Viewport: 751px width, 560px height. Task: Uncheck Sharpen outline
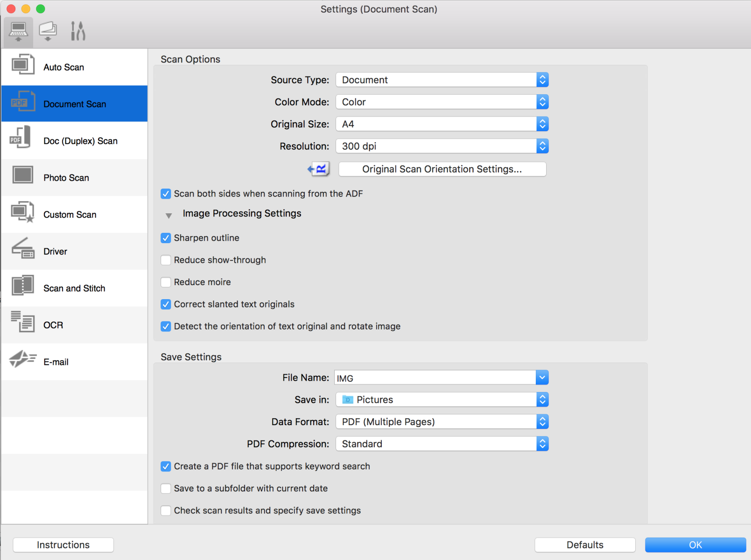(166, 238)
